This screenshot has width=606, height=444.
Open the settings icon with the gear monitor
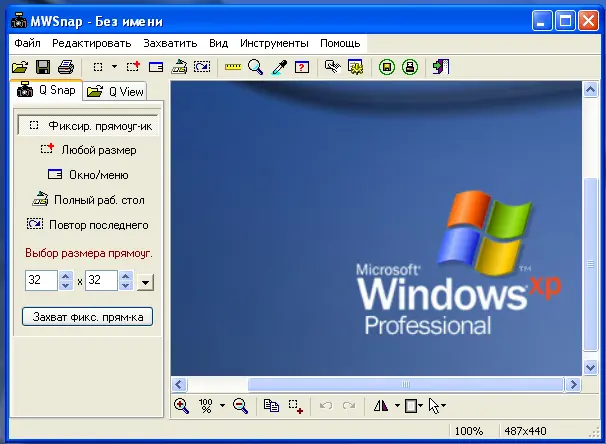point(356,67)
